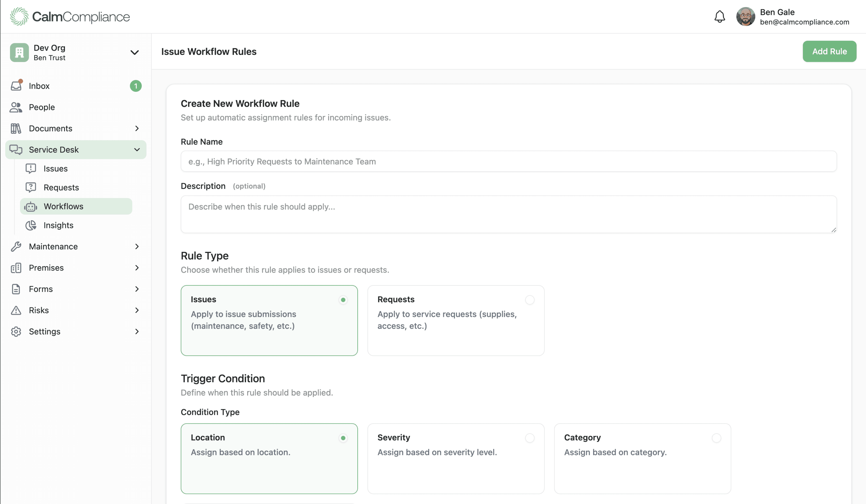The height and width of the screenshot is (504, 866).
Task: Click the Insights pie chart icon
Action: (x=31, y=225)
